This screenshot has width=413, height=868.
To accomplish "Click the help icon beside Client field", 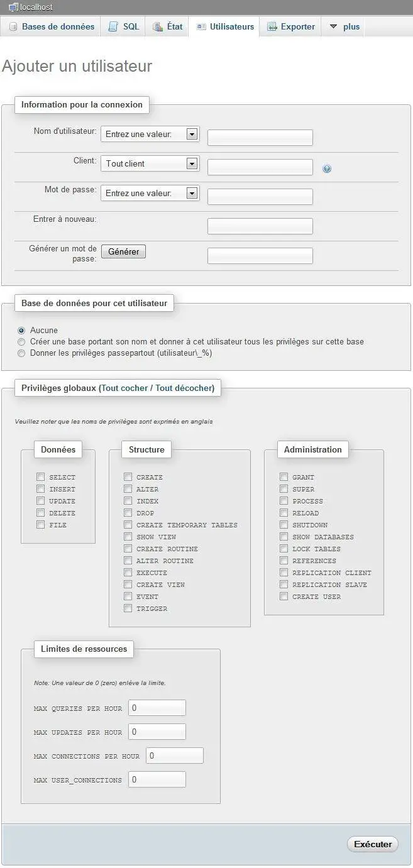I will pyautogui.click(x=327, y=168).
